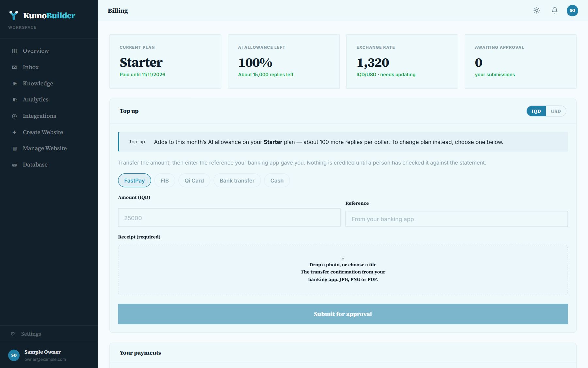588x368 pixels.
Task: Click 'Paid until 11/11/2026' text
Action: [142, 75]
